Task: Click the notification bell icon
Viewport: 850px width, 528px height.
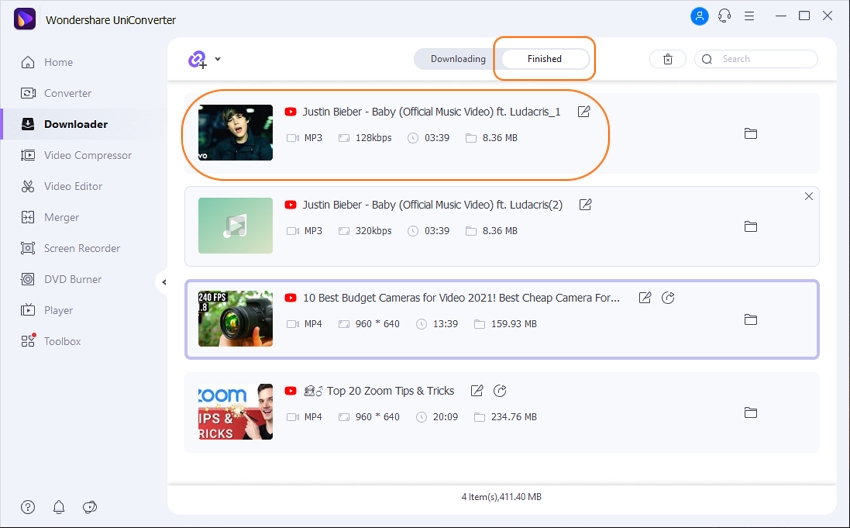Action: click(59, 507)
